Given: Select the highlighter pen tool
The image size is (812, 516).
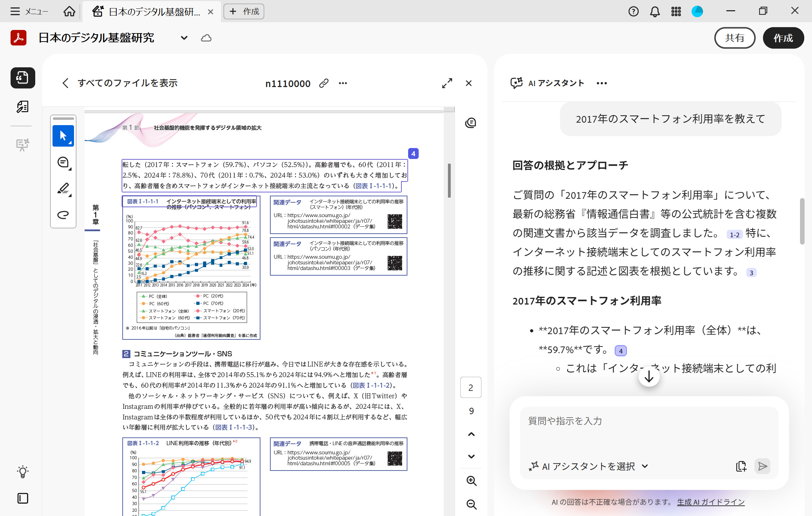Looking at the screenshot, I should (63, 189).
